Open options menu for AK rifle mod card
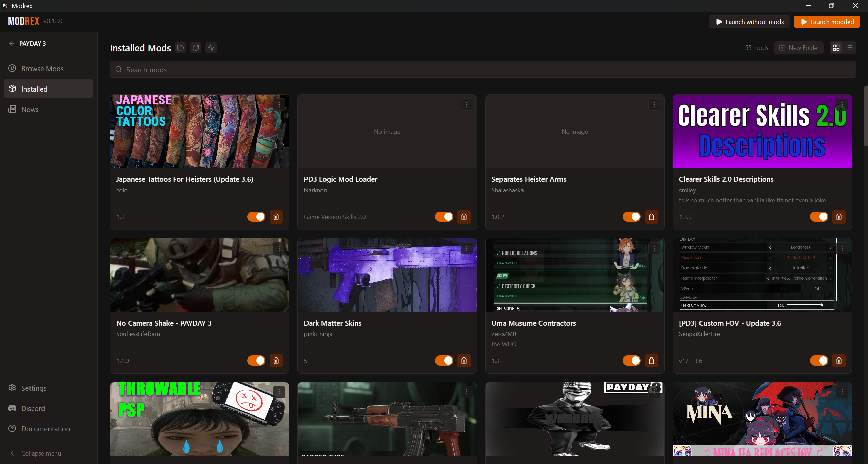Viewport: 868px width, 464px height. click(467, 392)
